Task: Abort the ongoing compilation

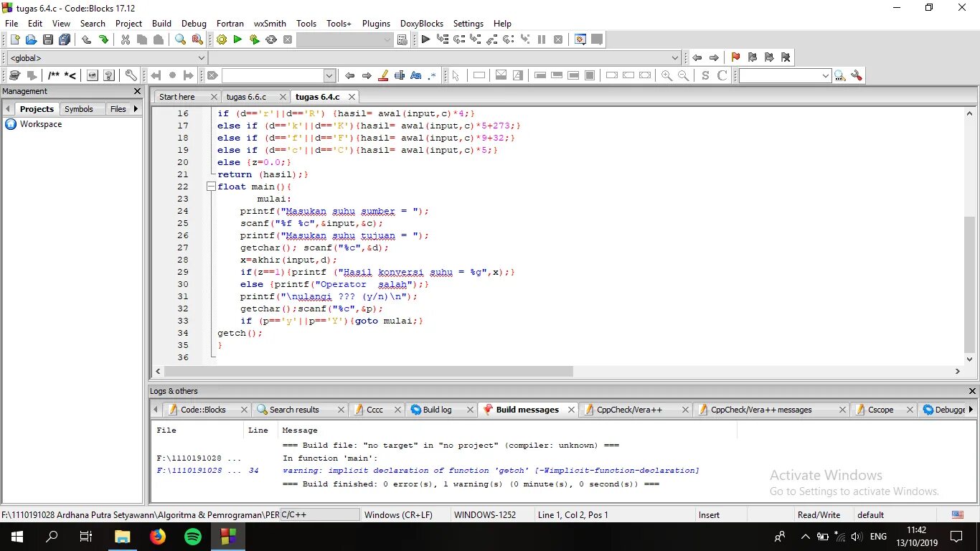Action: coord(288,39)
